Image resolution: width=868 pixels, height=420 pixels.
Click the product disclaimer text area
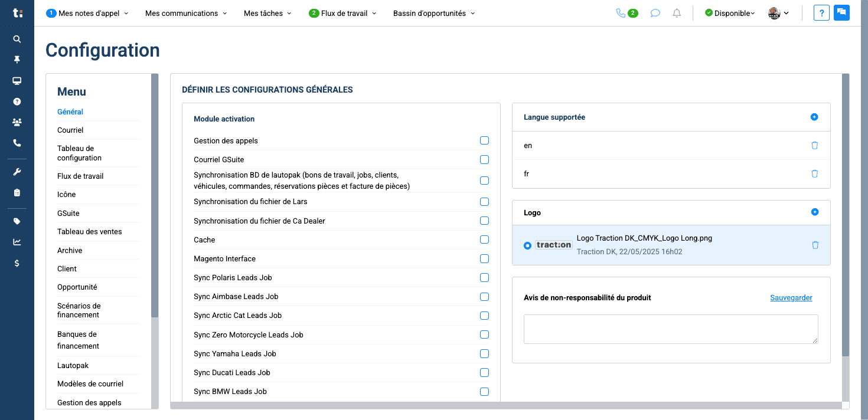[x=671, y=329]
